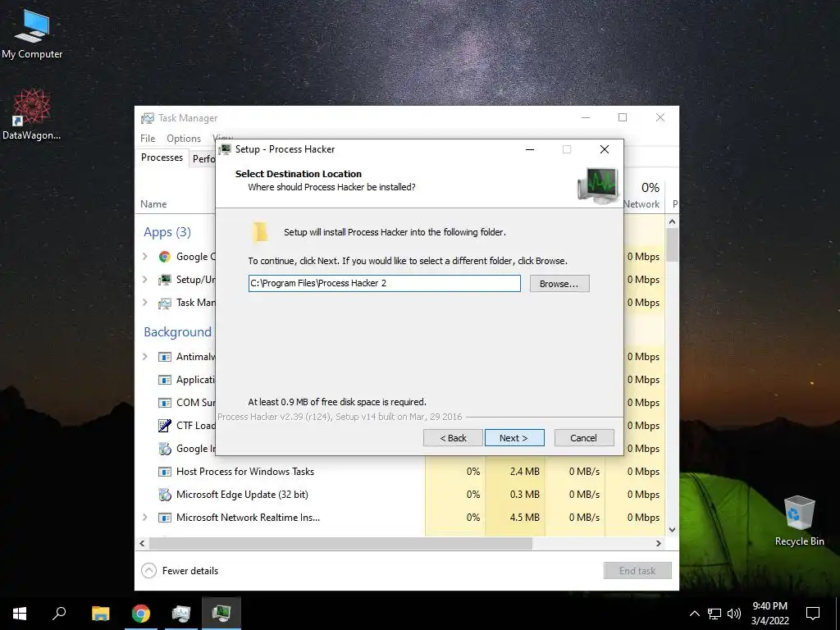Image resolution: width=840 pixels, height=630 pixels.
Task: Collapse with Fewer details arrow
Action: pos(148,571)
